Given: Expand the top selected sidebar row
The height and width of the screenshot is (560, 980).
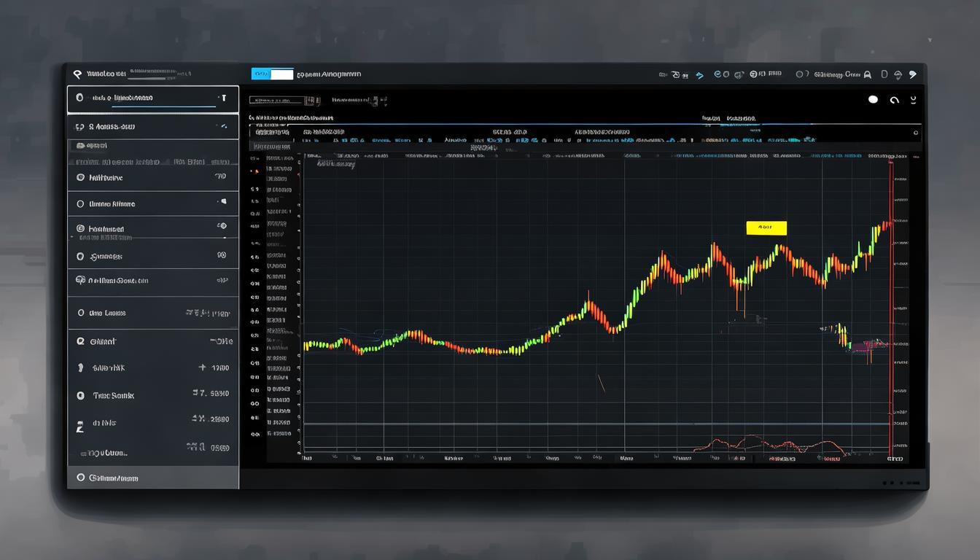Looking at the screenshot, I should tap(153, 98).
